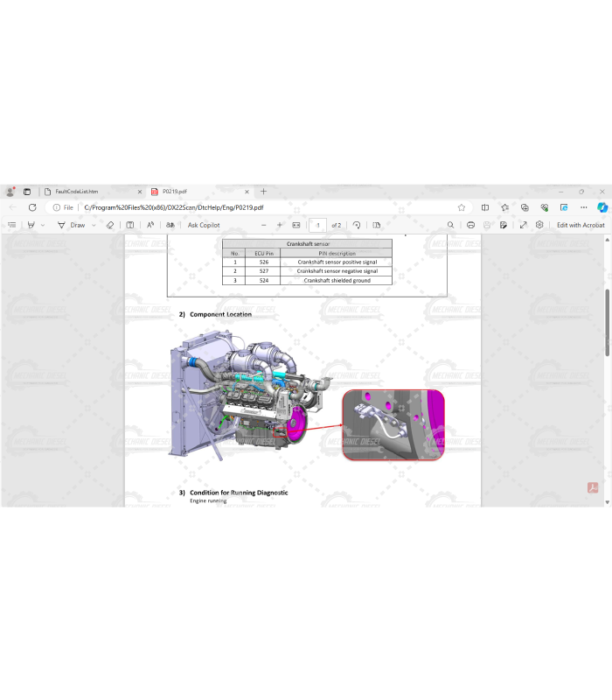Toggle fit to width page view

click(296, 225)
